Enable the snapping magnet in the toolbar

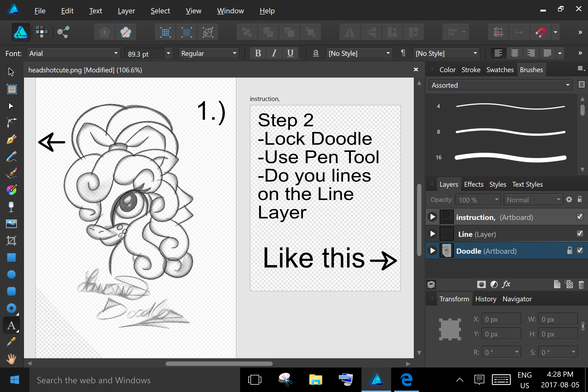541,32
